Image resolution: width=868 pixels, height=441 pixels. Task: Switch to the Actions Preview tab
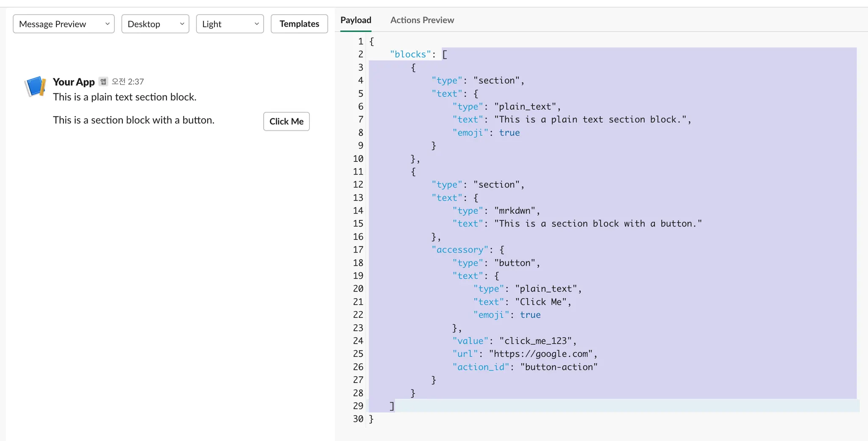[422, 20]
